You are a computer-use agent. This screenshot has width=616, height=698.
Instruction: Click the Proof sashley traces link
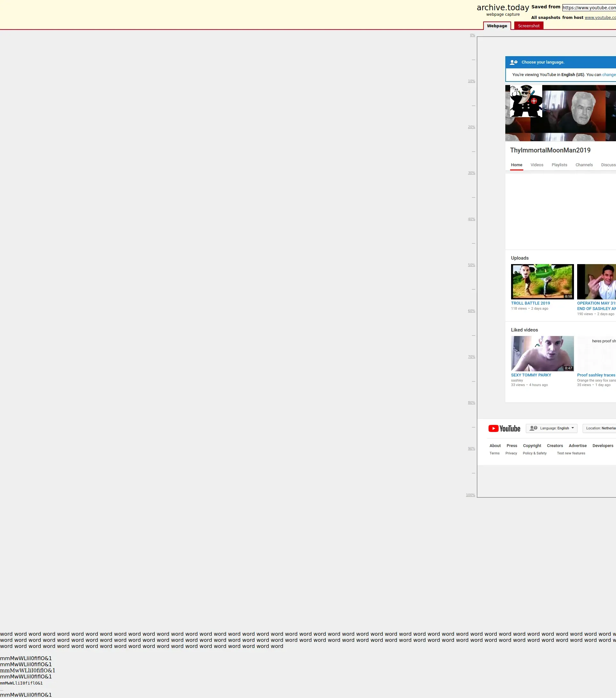(596, 375)
